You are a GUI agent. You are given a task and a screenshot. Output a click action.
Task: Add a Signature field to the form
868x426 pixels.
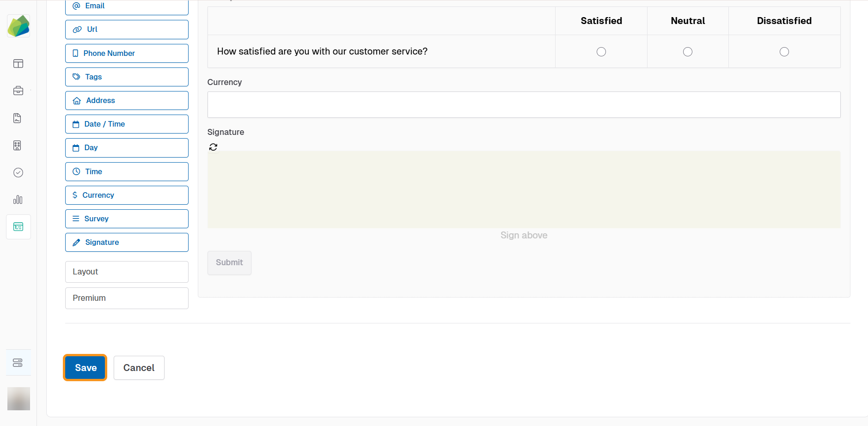coord(127,242)
